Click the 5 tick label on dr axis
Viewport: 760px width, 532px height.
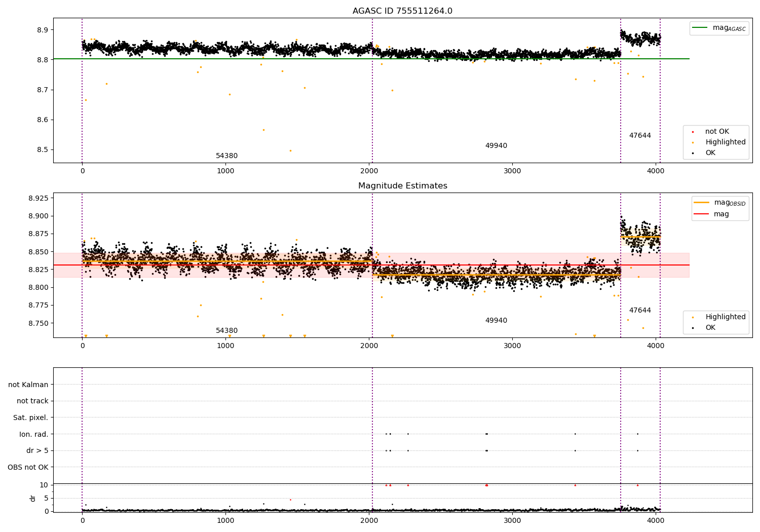[46, 499]
